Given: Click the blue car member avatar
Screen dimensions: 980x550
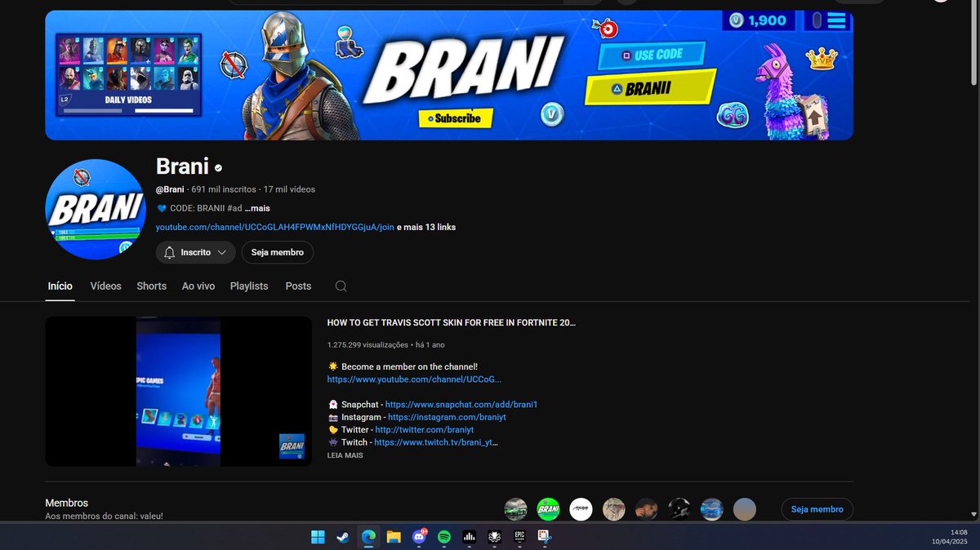Looking at the screenshot, I should [712, 509].
